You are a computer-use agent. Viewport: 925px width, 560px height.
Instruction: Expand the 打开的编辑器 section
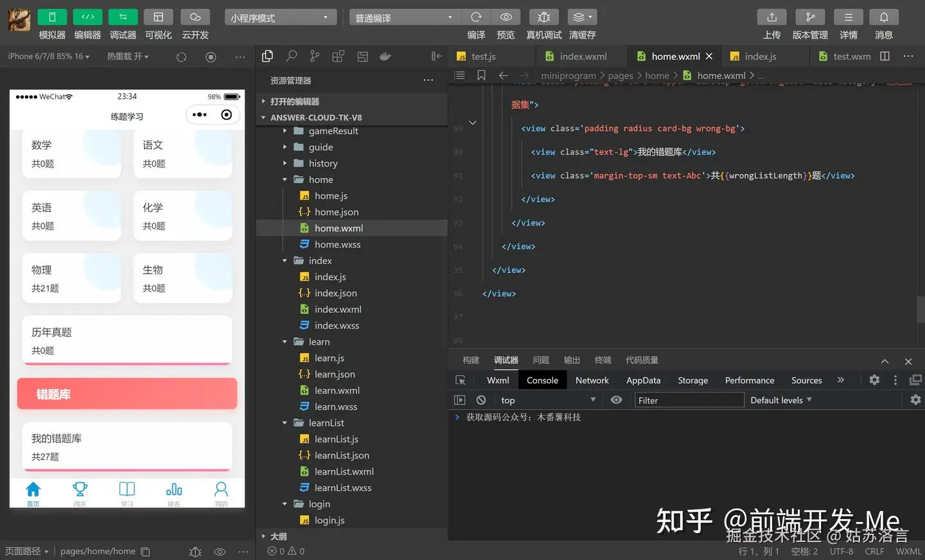(x=351, y=101)
